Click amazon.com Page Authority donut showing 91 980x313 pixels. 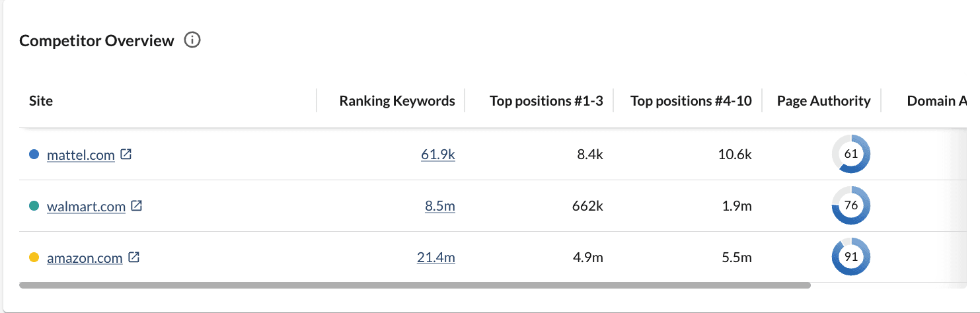850,258
